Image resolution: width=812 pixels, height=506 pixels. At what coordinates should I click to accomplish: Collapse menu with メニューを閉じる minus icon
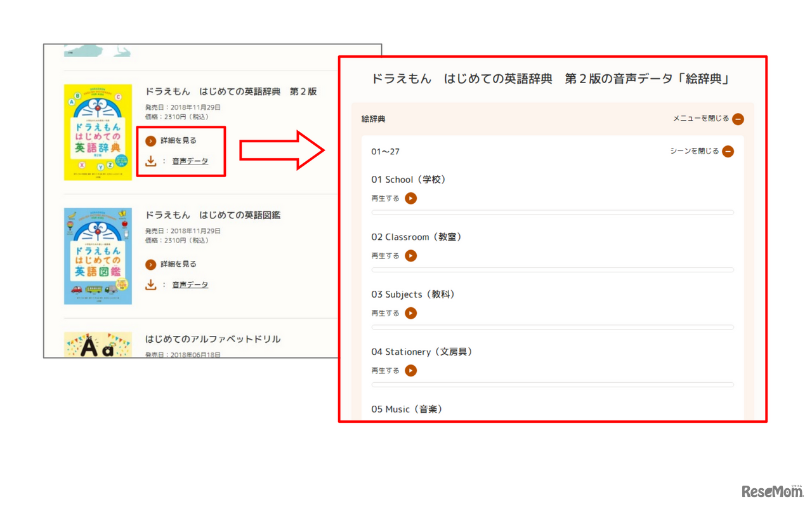[x=738, y=119]
